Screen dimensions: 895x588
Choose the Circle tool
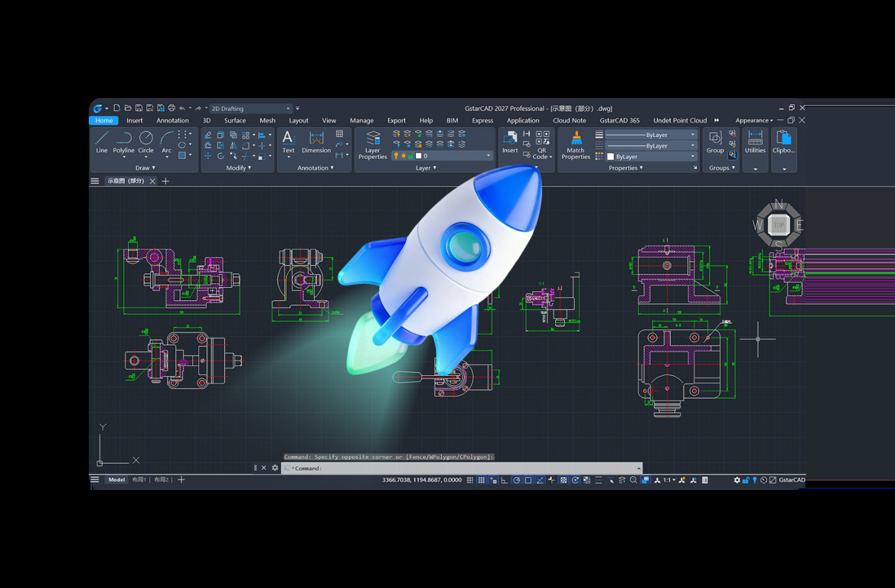(146, 142)
